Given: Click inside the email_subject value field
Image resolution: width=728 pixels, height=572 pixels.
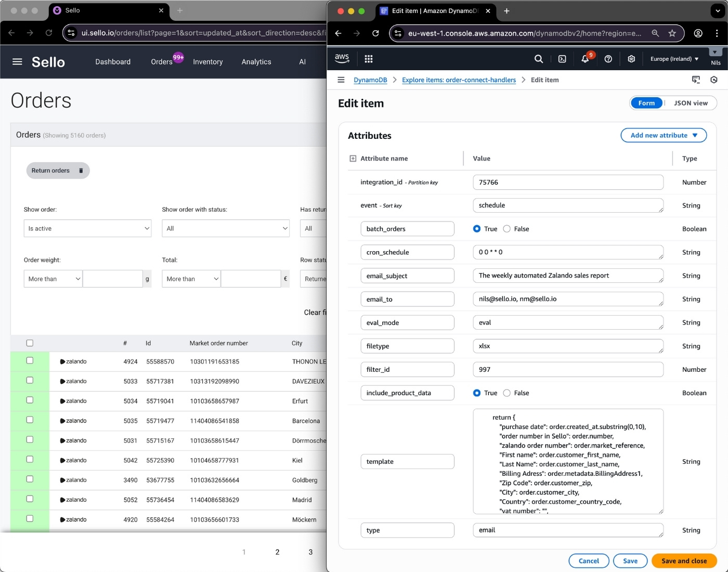Looking at the screenshot, I should (567, 276).
